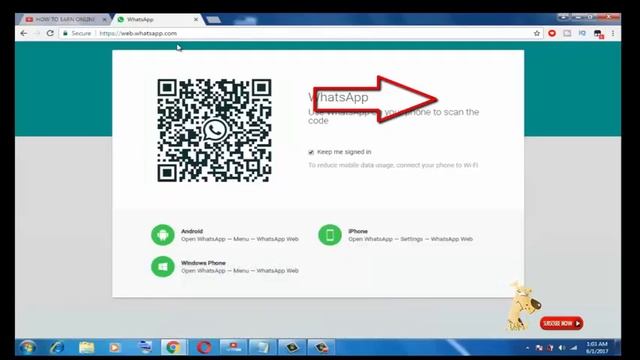Close the HOW TO EARN ONLINE tab
The width and height of the screenshot is (640, 360).
(x=104, y=19)
